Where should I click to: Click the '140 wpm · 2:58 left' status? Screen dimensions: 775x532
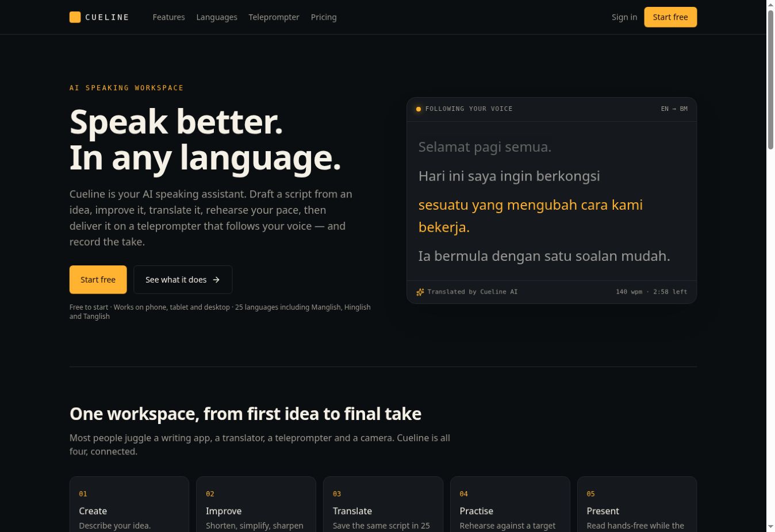pos(651,292)
